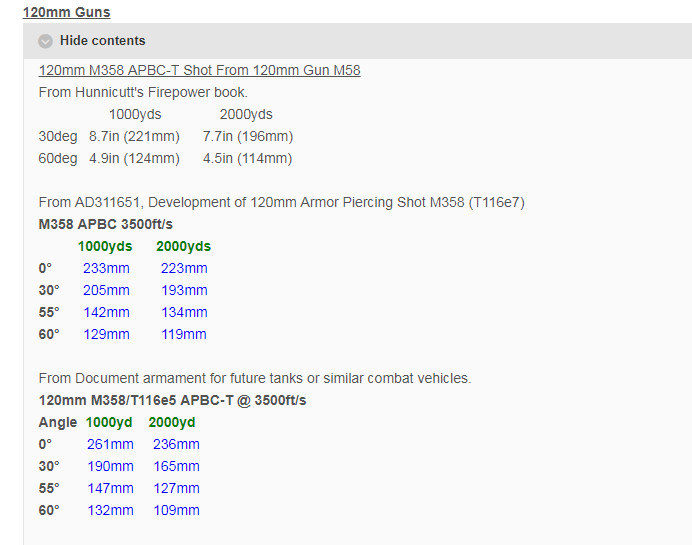Click the 120mm Guns underlined heading
The height and width of the screenshot is (545, 692).
(66, 12)
